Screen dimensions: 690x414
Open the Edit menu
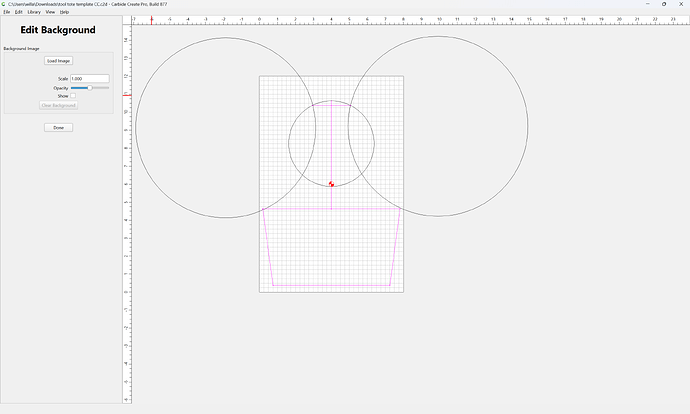[18, 12]
